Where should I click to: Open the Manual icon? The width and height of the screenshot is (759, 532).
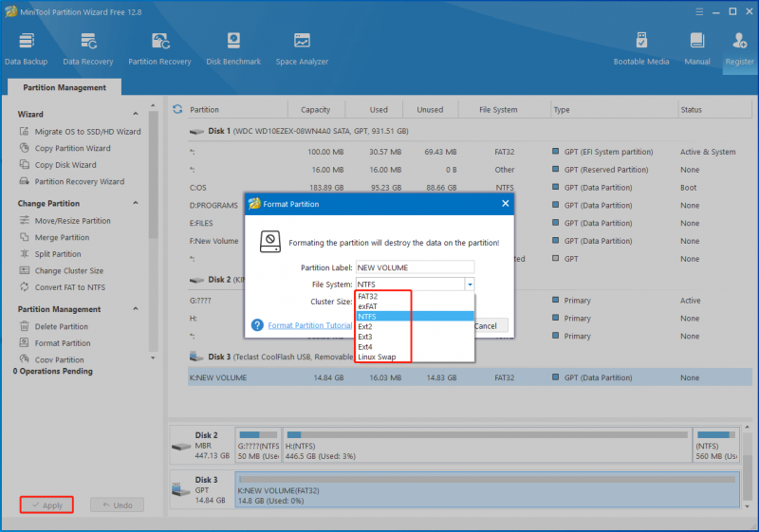click(x=697, y=49)
